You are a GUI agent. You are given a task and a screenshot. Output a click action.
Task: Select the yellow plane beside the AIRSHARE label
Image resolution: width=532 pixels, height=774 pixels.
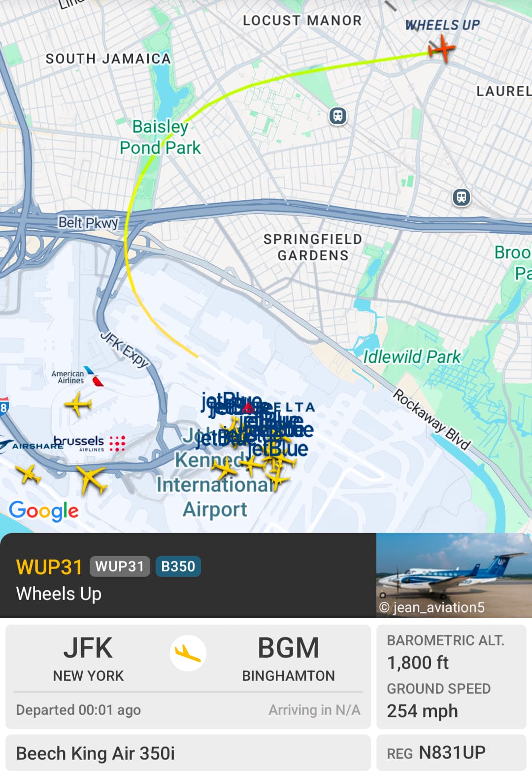(29, 475)
